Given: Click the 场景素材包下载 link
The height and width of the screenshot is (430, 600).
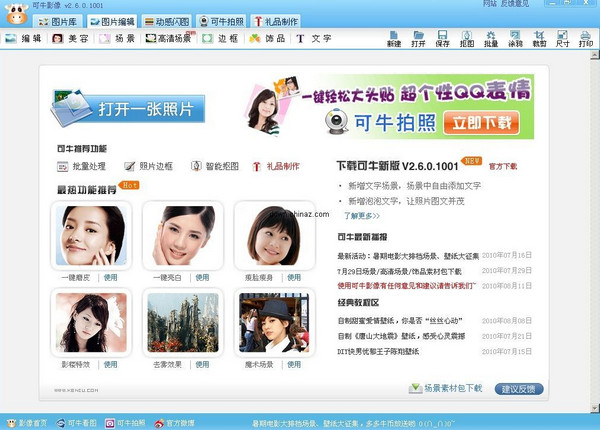Looking at the screenshot, I should tap(445, 388).
